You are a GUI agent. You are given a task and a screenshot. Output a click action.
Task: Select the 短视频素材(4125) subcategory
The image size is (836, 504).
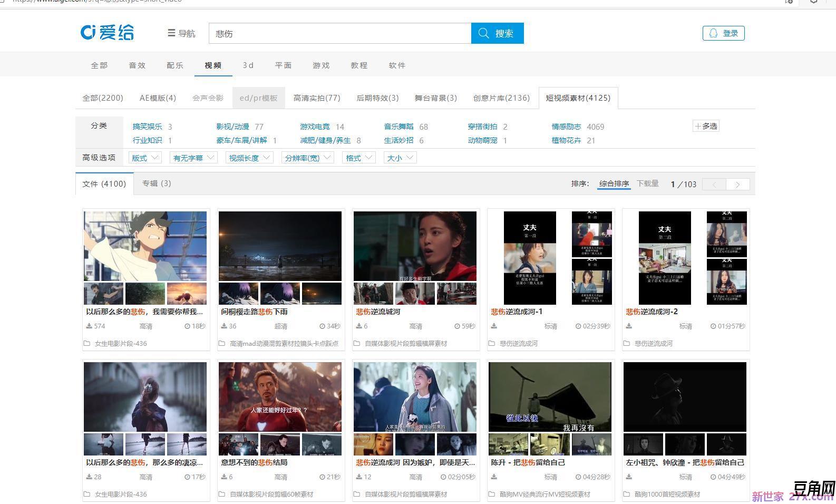578,98
